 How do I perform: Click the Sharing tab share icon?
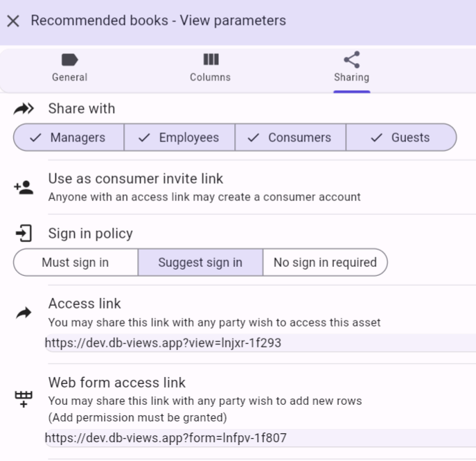click(x=351, y=60)
